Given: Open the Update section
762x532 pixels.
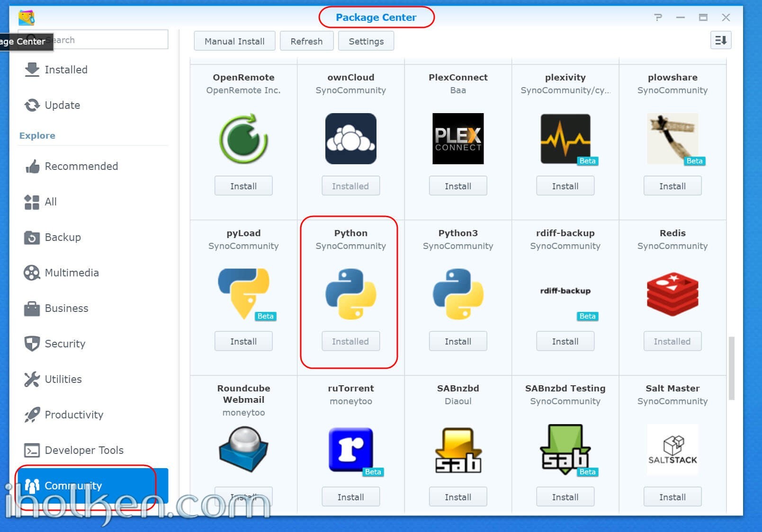Looking at the screenshot, I should click(x=93, y=105).
